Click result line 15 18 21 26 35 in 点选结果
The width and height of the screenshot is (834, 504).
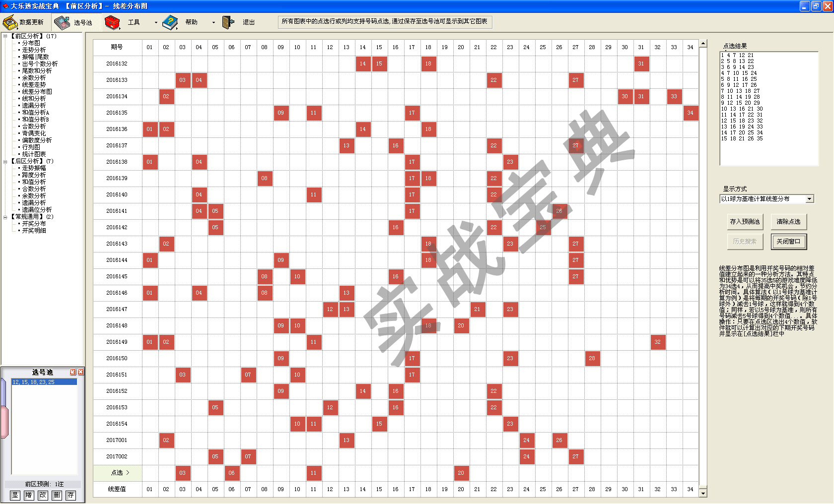click(x=742, y=138)
